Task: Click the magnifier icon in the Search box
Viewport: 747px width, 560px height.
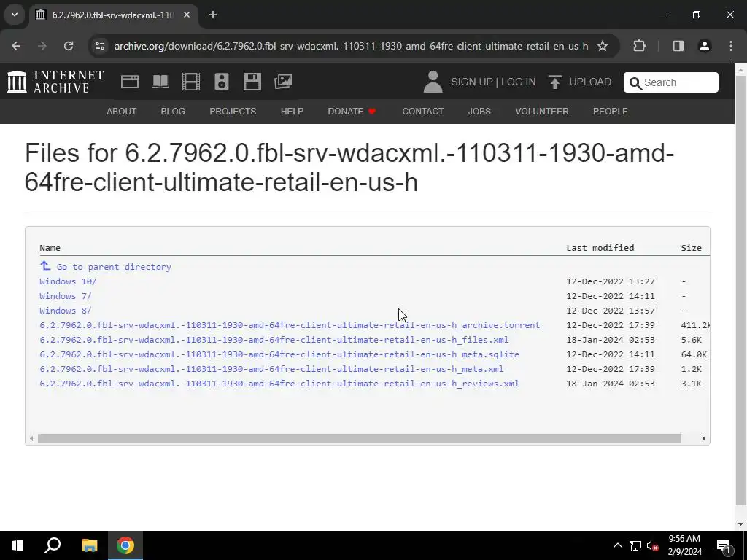Action: 635,83
